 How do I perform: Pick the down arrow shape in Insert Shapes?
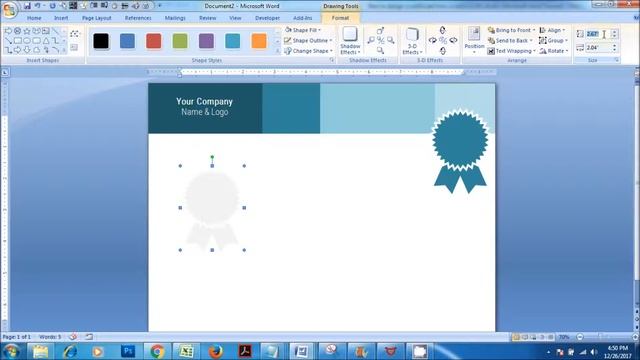click(27, 50)
